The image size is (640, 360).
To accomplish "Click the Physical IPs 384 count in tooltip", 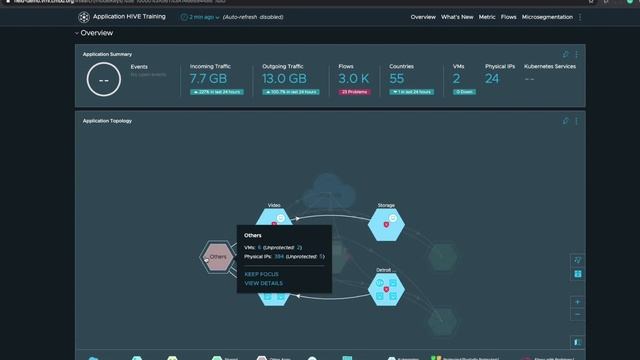I will pos(279,257).
